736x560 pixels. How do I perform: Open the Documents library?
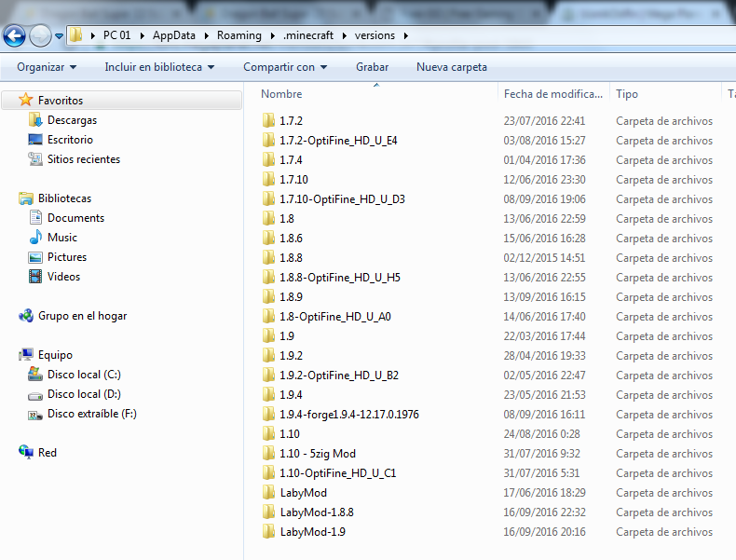(x=75, y=218)
